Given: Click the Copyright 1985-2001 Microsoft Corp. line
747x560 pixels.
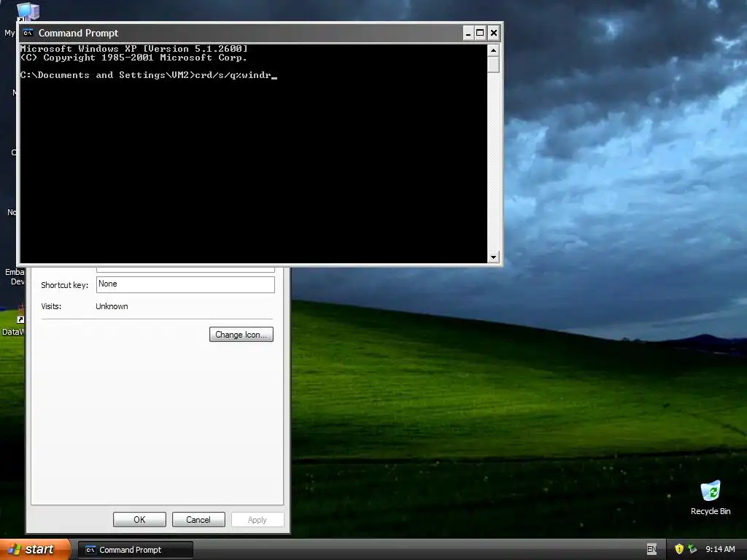Looking at the screenshot, I should coord(134,58).
